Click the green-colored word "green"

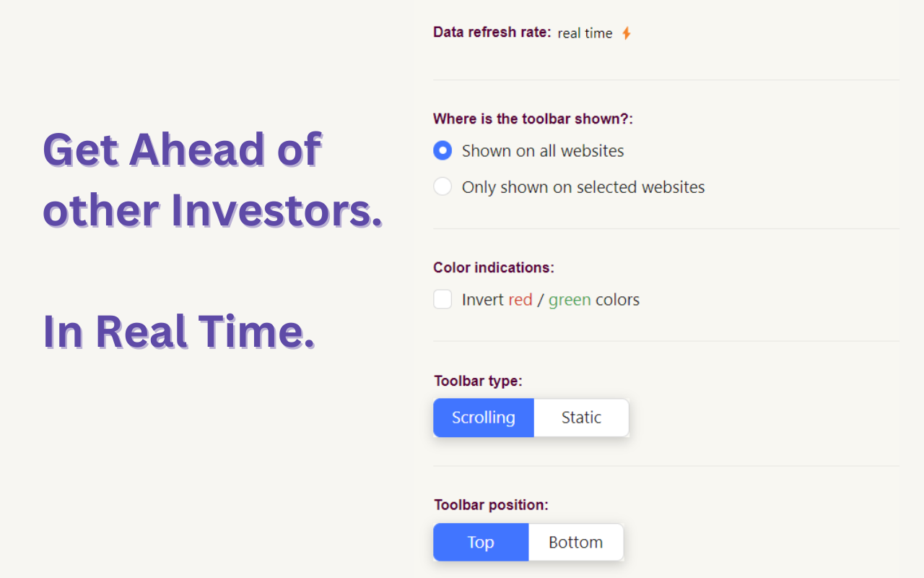coord(570,299)
